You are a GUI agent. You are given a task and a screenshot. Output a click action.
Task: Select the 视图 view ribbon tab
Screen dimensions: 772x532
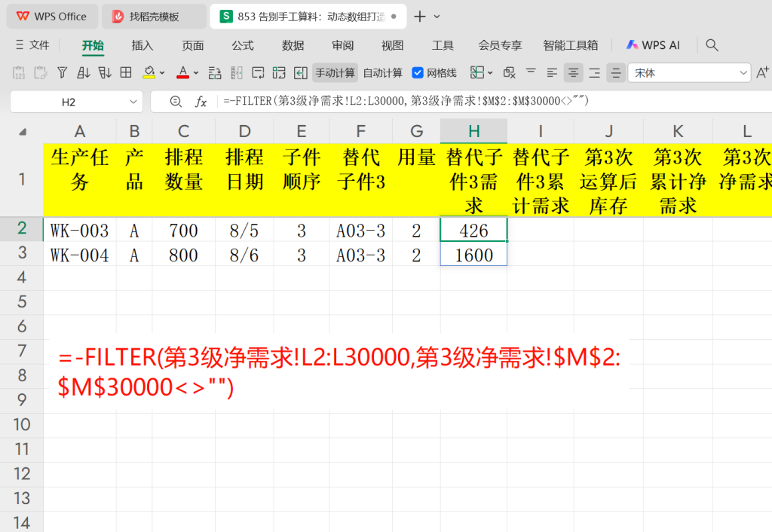point(392,45)
